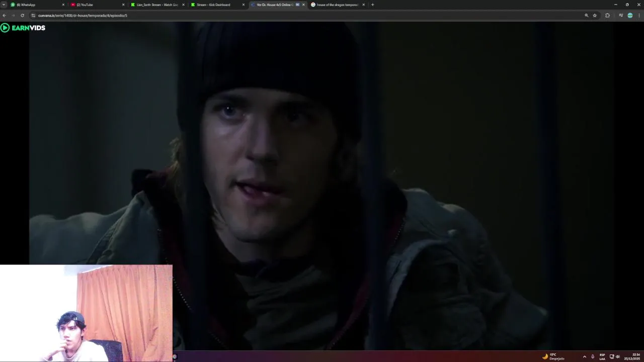Click the microphone tray icon
Screen dimensions: 644x362
[593, 356]
